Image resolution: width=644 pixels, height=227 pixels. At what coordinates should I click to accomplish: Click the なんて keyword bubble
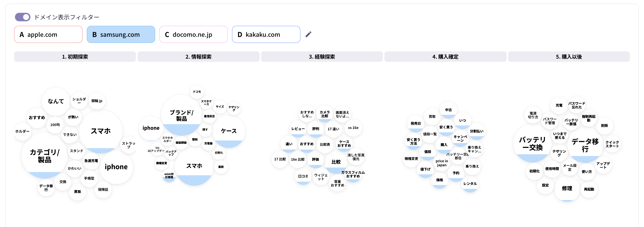[x=56, y=101]
